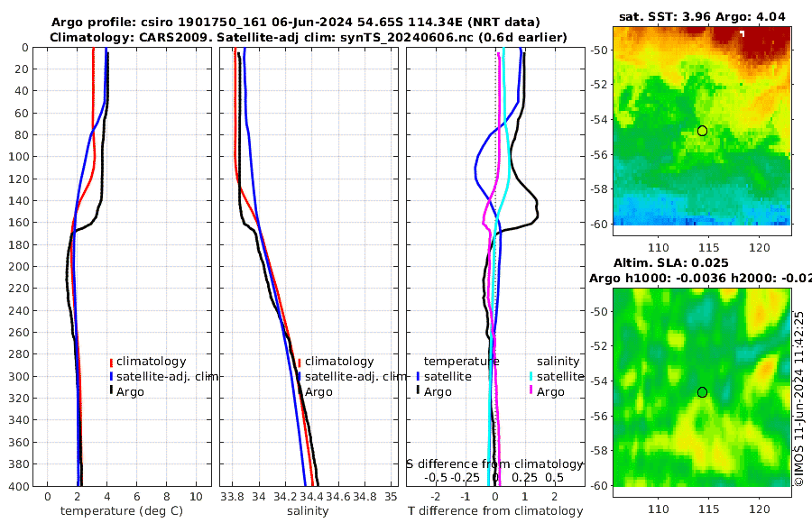Click the white marker at SST map top
The image size is (812, 523).
point(743,33)
